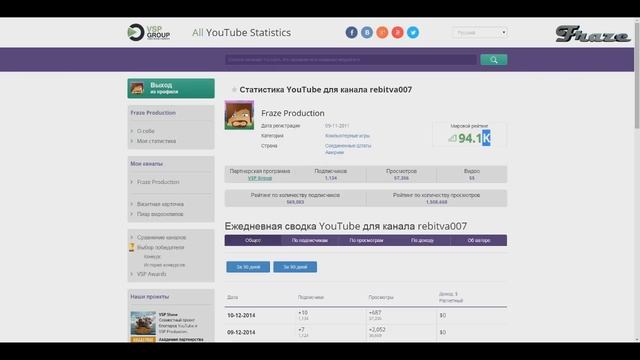The width and height of the screenshot is (640, 360).
Task: Open Fraze Production under Мои каналы
Action: tap(158, 182)
